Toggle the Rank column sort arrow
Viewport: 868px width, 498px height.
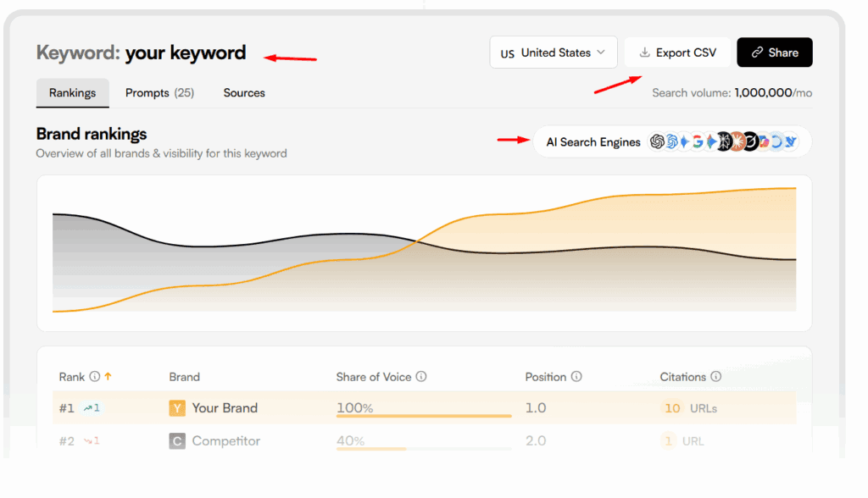[x=108, y=377]
